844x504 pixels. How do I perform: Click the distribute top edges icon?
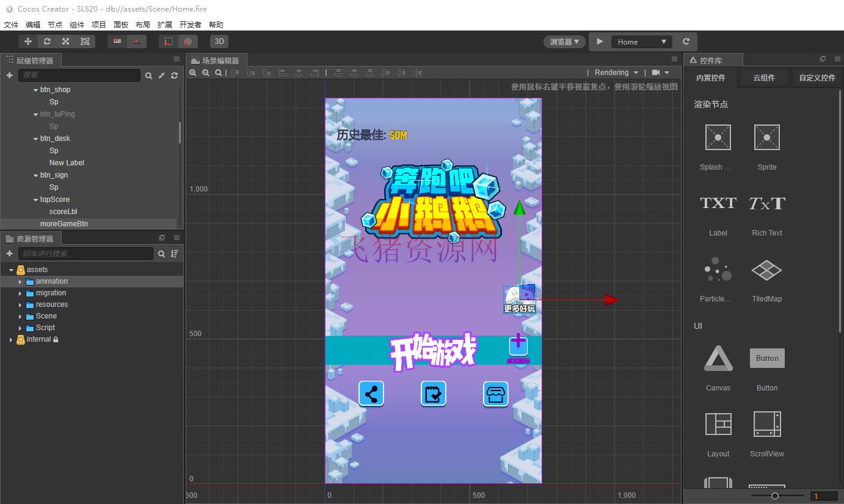coord(338,73)
